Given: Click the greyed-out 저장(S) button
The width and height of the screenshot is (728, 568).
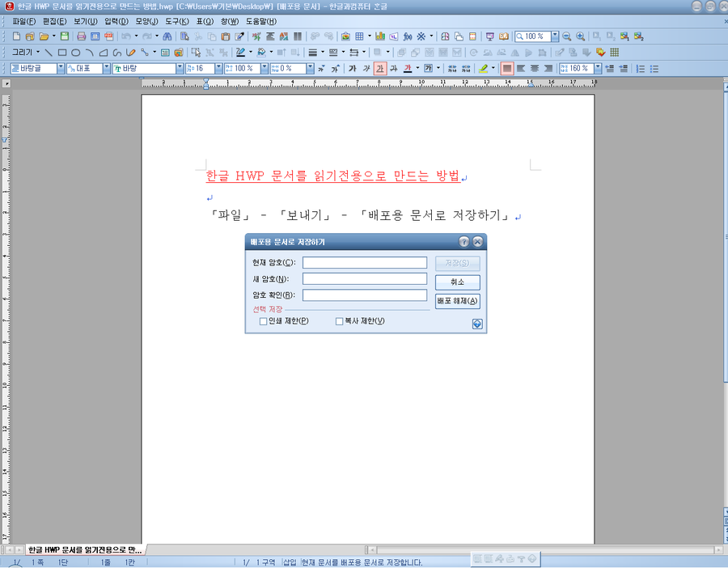Looking at the screenshot, I should point(457,263).
